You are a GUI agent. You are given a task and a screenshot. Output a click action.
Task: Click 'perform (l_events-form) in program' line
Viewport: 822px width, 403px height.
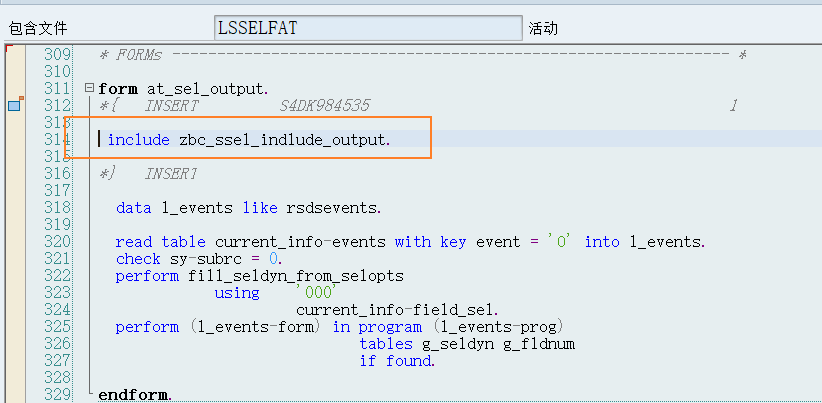pyautogui.click(x=339, y=327)
